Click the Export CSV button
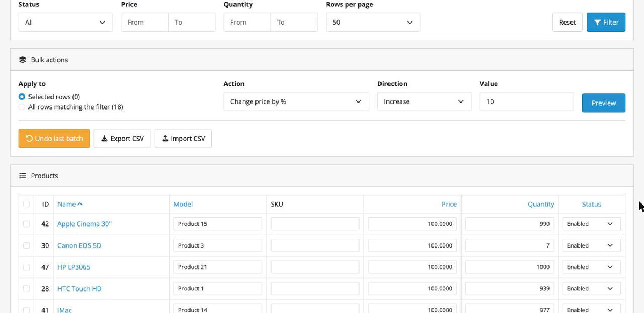This screenshot has height=313, width=644. [122, 139]
